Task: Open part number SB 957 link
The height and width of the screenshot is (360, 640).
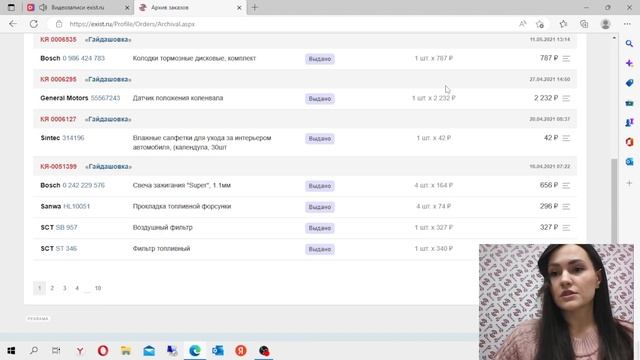Action: [x=66, y=227]
